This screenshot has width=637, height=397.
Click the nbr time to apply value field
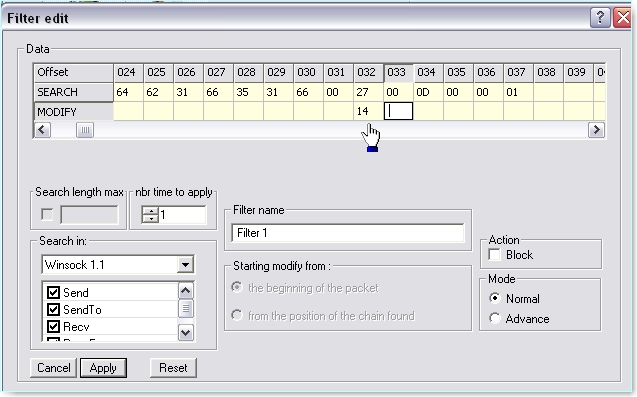pos(182,215)
